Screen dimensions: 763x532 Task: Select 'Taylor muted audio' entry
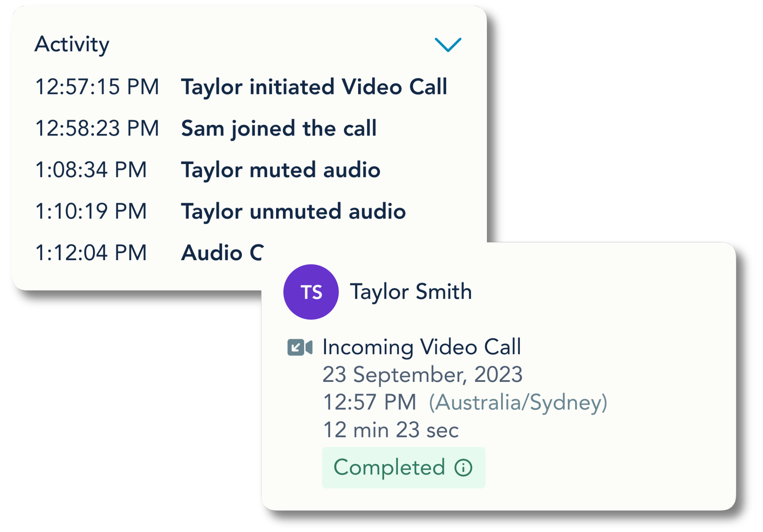pyautogui.click(x=281, y=171)
